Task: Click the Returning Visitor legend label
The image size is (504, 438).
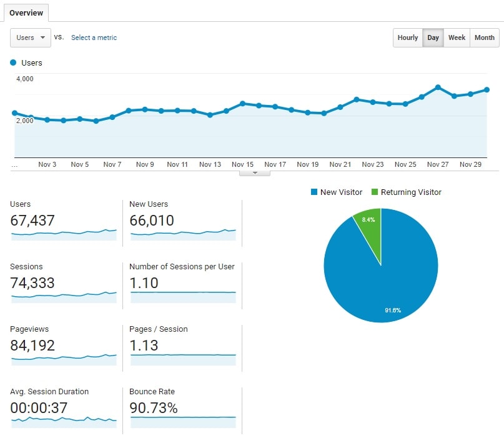Action: tap(411, 192)
